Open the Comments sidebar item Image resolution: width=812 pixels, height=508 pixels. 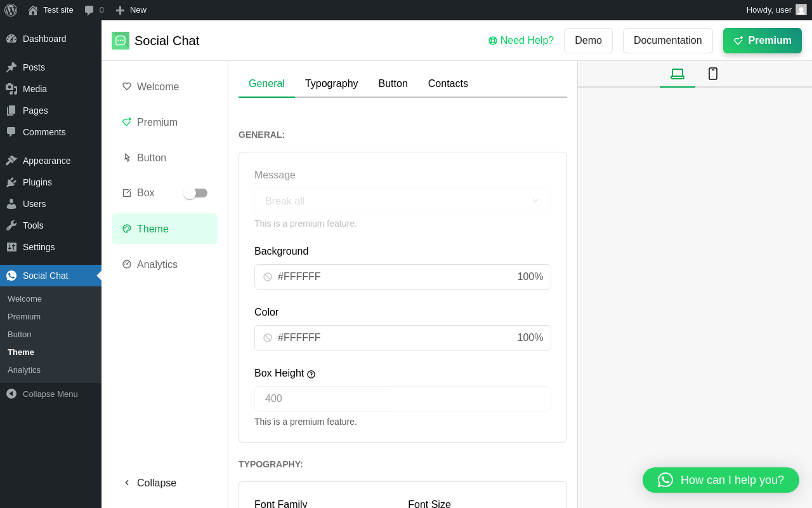point(51,132)
